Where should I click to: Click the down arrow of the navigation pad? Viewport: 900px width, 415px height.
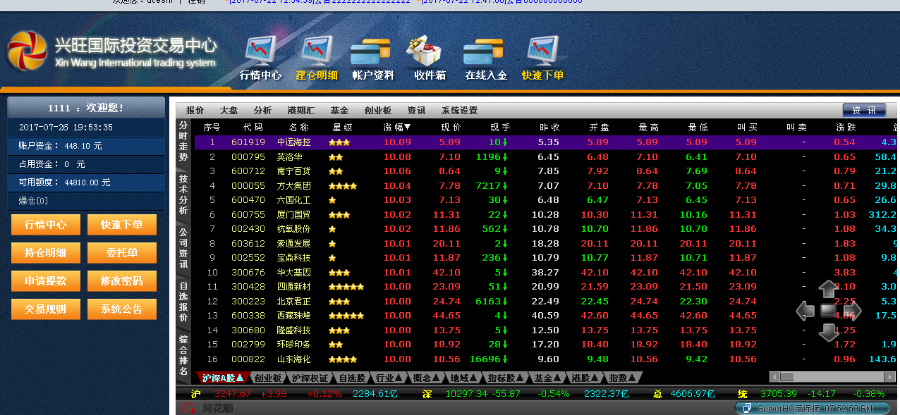coord(828,333)
